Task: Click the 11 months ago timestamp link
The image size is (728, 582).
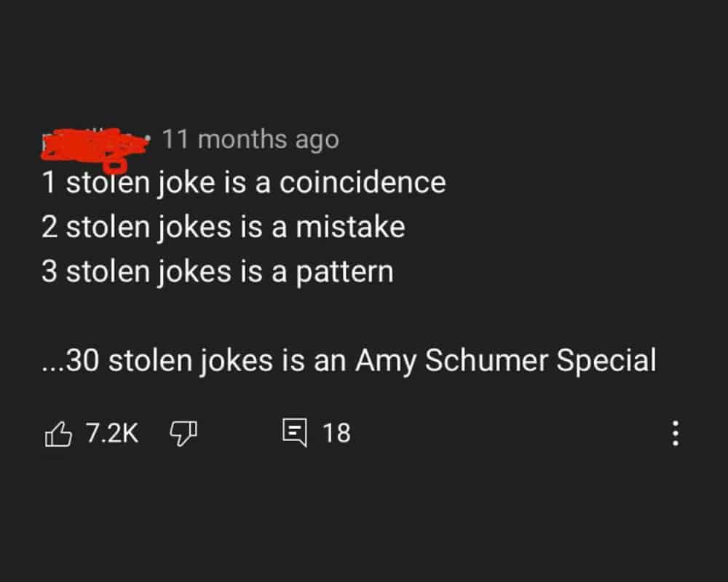Action: click(x=248, y=139)
